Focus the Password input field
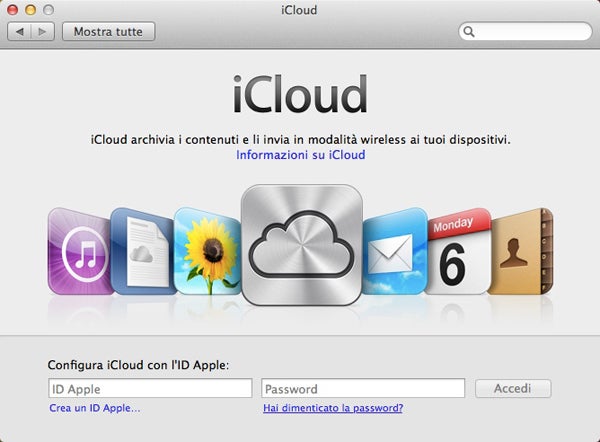The width and height of the screenshot is (600, 442). tap(363, 388)
